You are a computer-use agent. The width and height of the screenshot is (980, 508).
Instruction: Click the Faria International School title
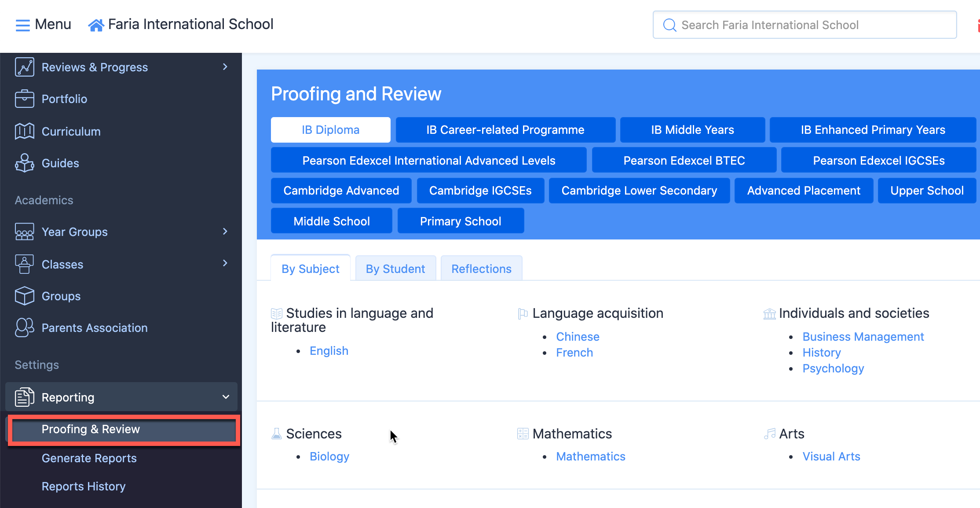(x=191, y=24)
